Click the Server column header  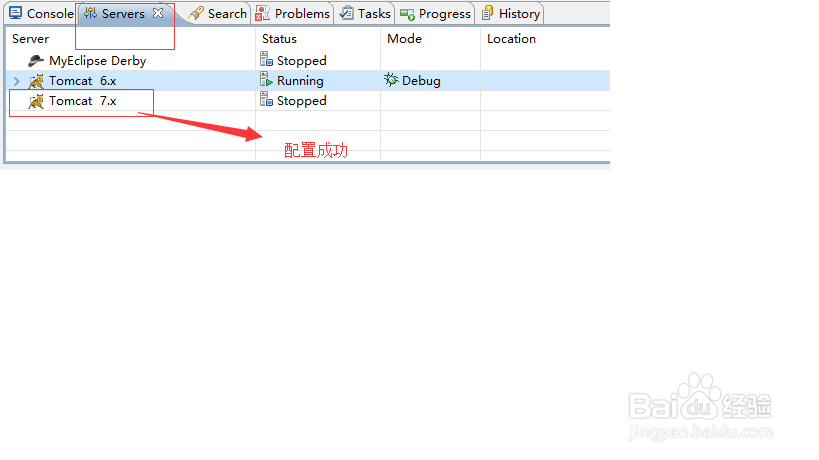tap(30, 39)
